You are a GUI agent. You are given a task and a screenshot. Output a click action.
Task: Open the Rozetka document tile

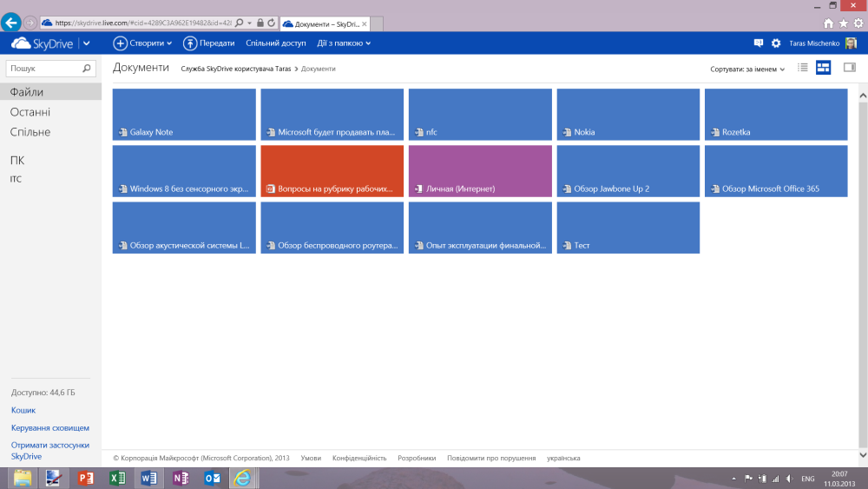776,114
